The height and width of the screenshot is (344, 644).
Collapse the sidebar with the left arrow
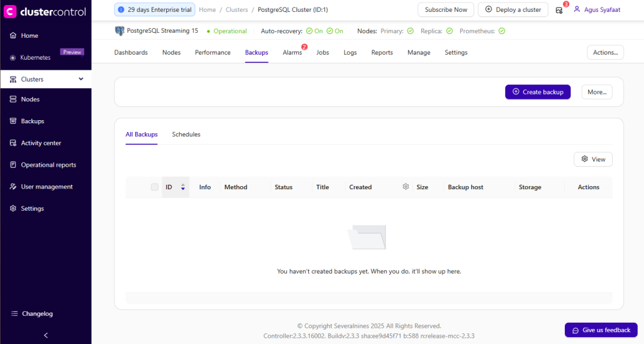click(x=45, y=335)
